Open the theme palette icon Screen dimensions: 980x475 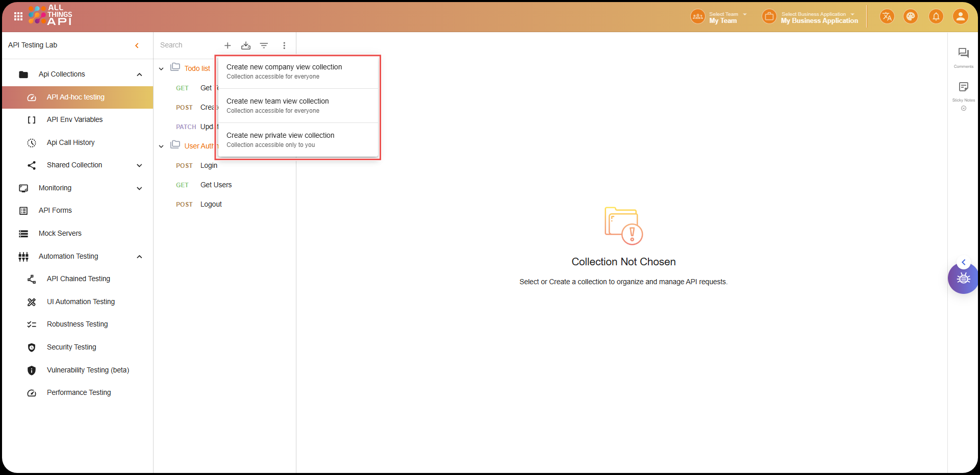(x=911, y=17)
